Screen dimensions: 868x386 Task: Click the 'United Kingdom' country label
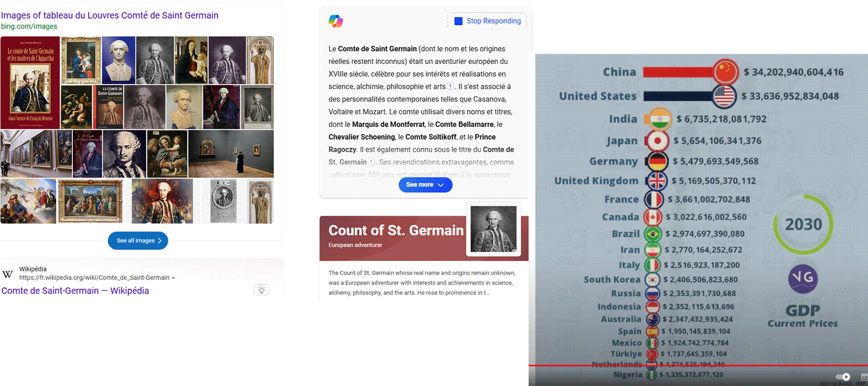coord(596,181)
